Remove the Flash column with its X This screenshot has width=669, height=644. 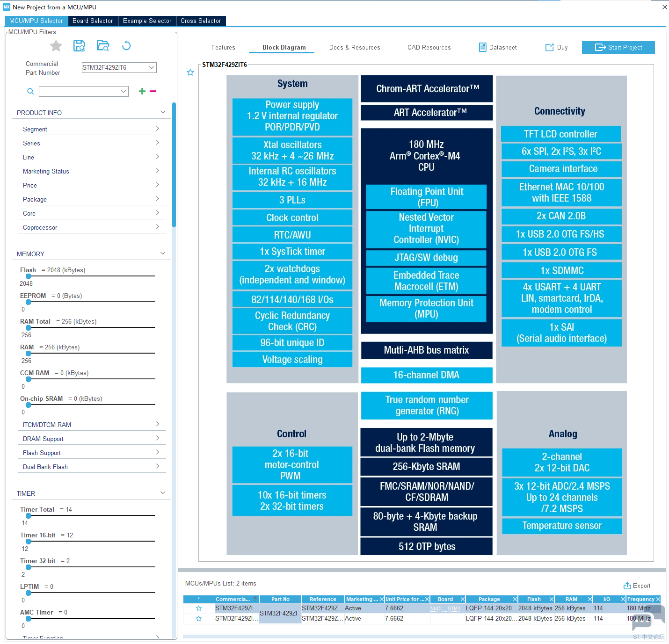tap(552, 599)
